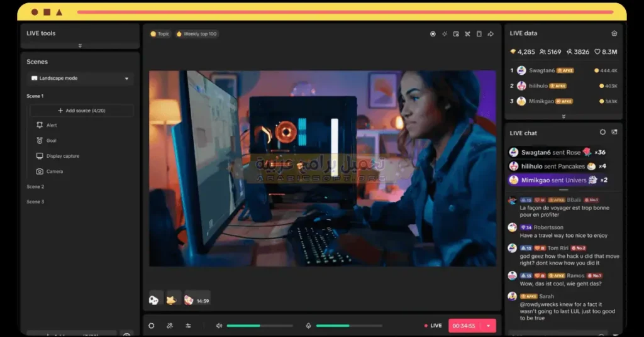Open dropdown arrow beside 00:34:55 timer

point(488,326)
